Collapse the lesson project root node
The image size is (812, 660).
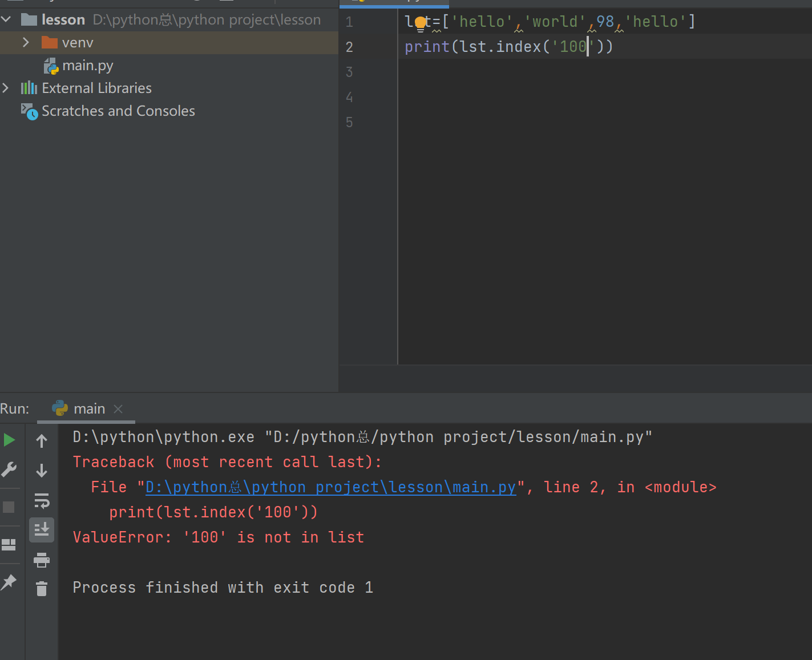tap(6, 19)
